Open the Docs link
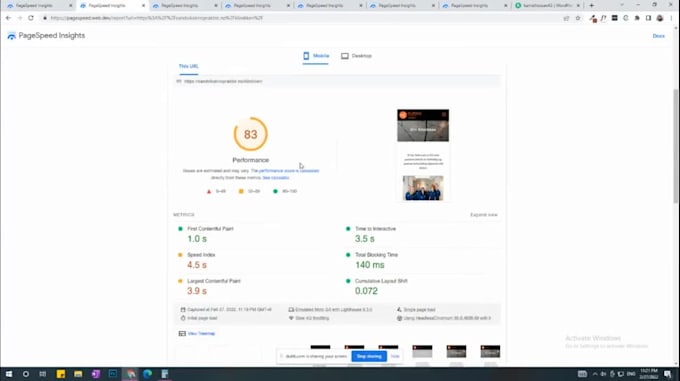The width and height of the screenshot is (680, 381). pyautogui.click(x=658, y=36)
